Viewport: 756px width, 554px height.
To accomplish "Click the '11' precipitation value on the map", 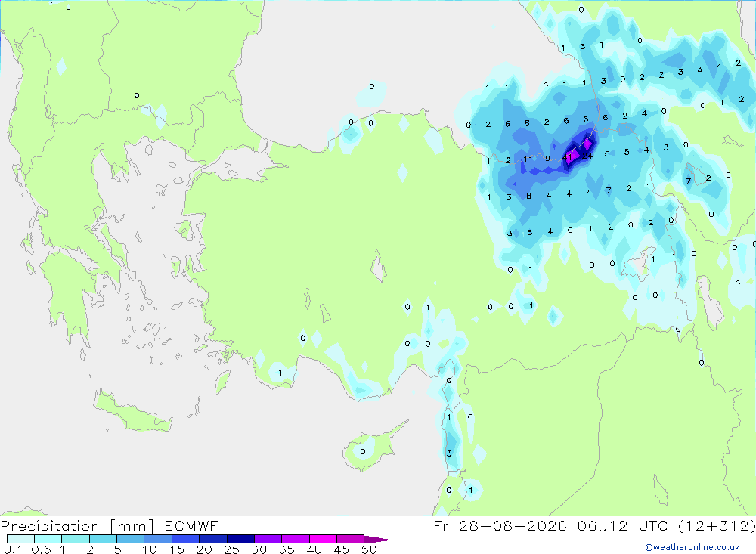I will pyautogui.click(x=528, y=159).
